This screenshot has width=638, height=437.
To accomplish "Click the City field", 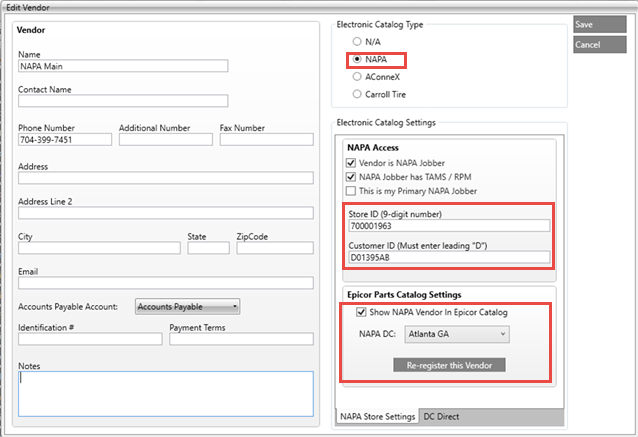I will pos(99,248).
